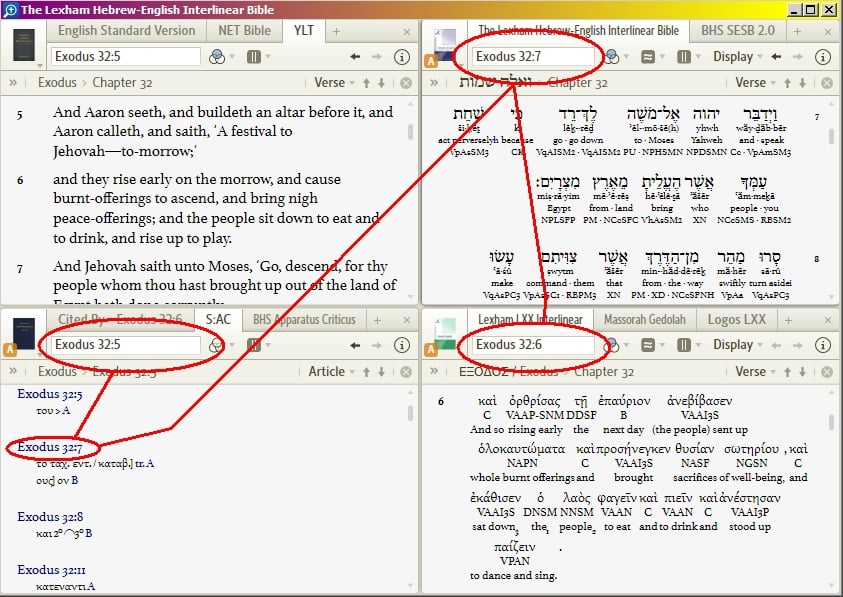Toggle parallel resources icon in Hebrew Interlinear panel
This screenshot has width=843, height=597.
(x=683, y=56)
